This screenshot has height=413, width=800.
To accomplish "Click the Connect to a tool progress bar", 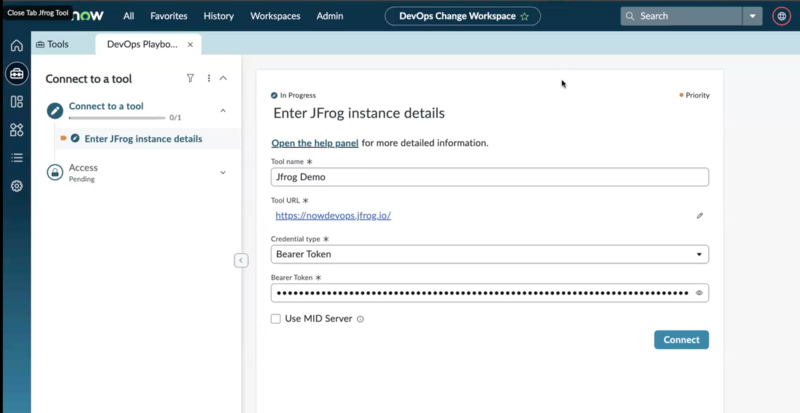I will [x=117, y=118].
